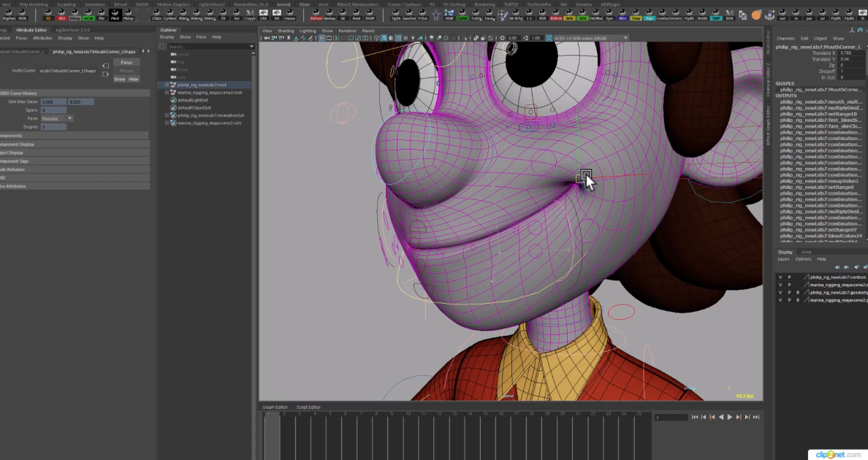The image size is (868, 460).
Task: Launch the PxTool shelf button
Action: point(316,15)
